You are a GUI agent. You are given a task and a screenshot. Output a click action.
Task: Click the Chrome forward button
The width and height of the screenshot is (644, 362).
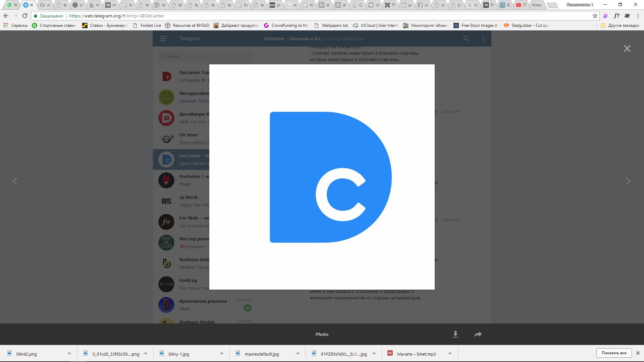coord(15,16)
